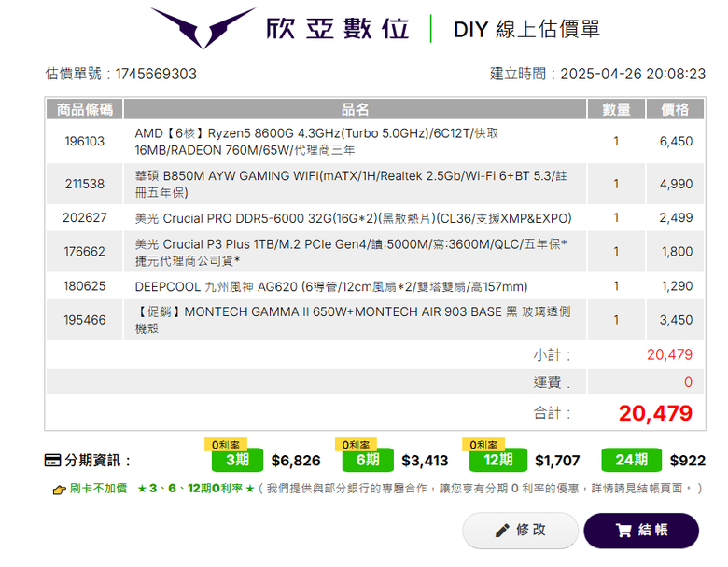The image size is (728, 567).
Task: Click the 0利率 tag above 3期
Action: (226, 445)
